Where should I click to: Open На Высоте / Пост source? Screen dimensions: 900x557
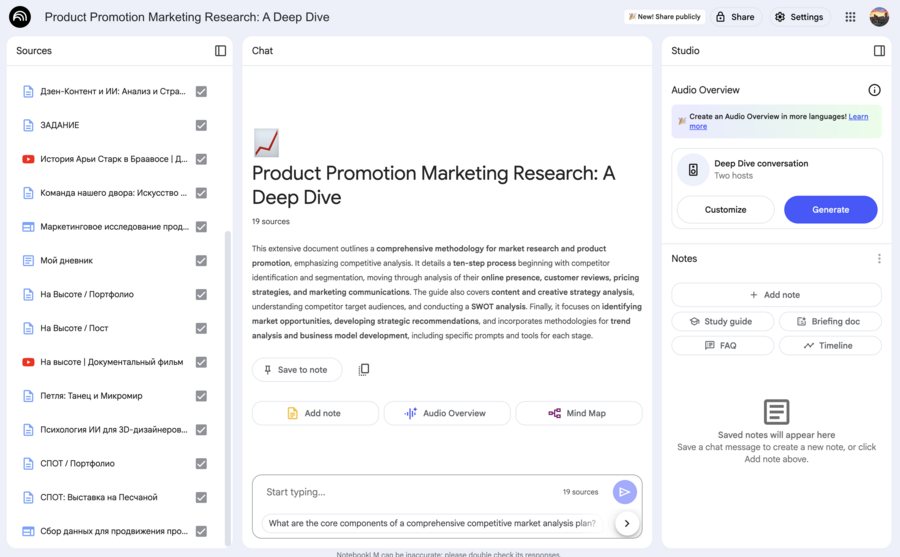coord(88,328)
